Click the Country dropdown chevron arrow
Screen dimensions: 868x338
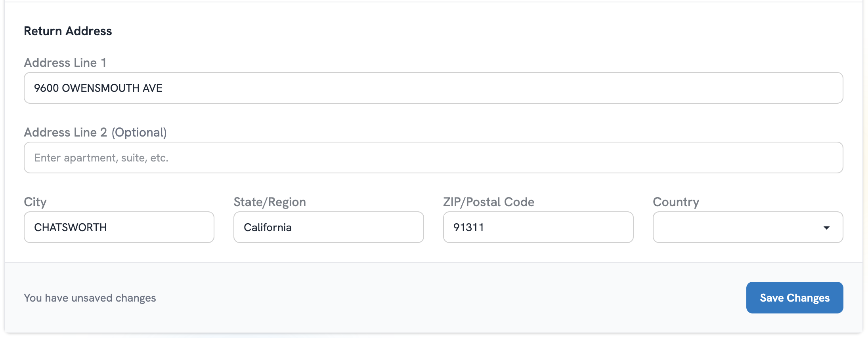(x=828, y=228)
